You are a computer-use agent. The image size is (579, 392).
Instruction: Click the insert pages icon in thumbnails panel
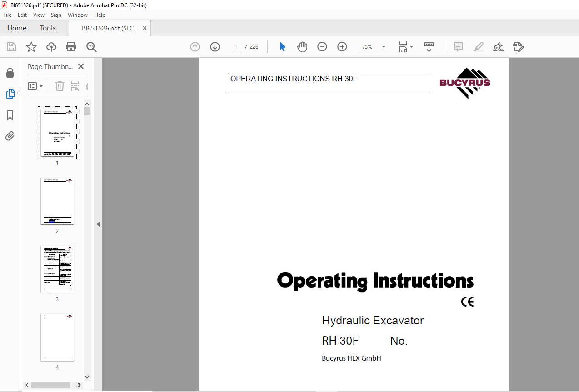pos(75,86)
